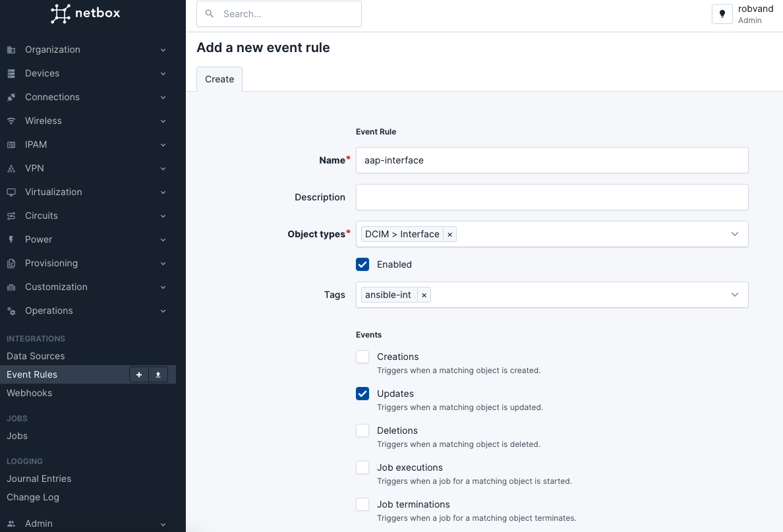783x532 pixels.
Task: Click the 'Add a new event rule' heading
Action: (x=263, y=47)
